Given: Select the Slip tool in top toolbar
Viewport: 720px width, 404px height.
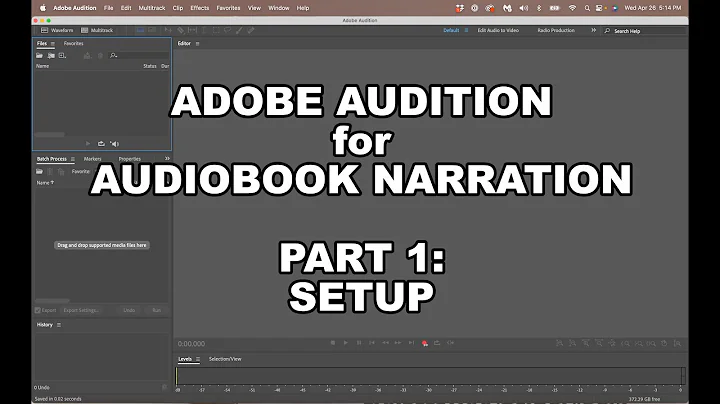Looking at the screenshot, I should [x=192, y=30].
